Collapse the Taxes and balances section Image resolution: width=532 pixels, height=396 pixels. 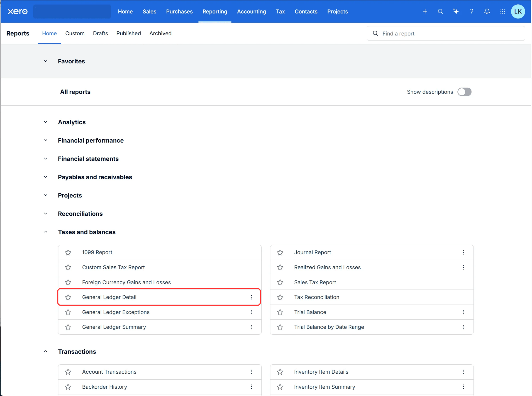(x=45, y=232)
